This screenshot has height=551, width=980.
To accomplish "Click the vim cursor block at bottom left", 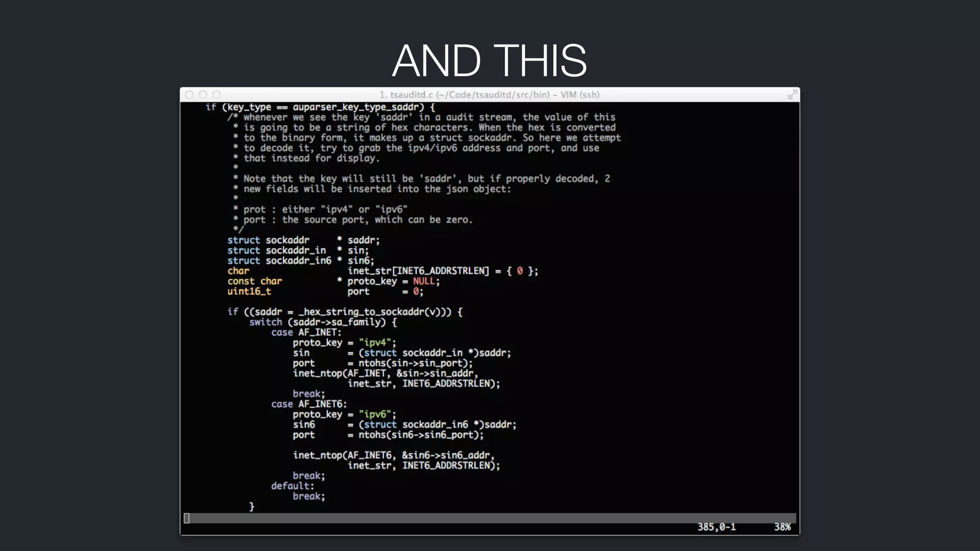I will 187,518.
